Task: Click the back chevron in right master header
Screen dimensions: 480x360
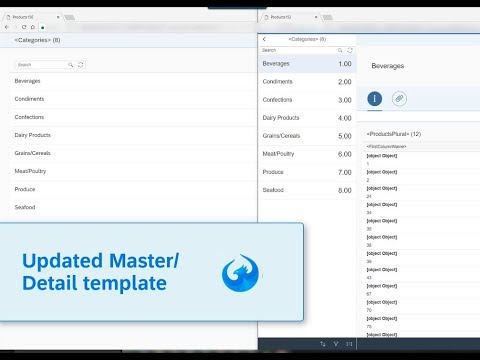Action: tap(264, 39)
